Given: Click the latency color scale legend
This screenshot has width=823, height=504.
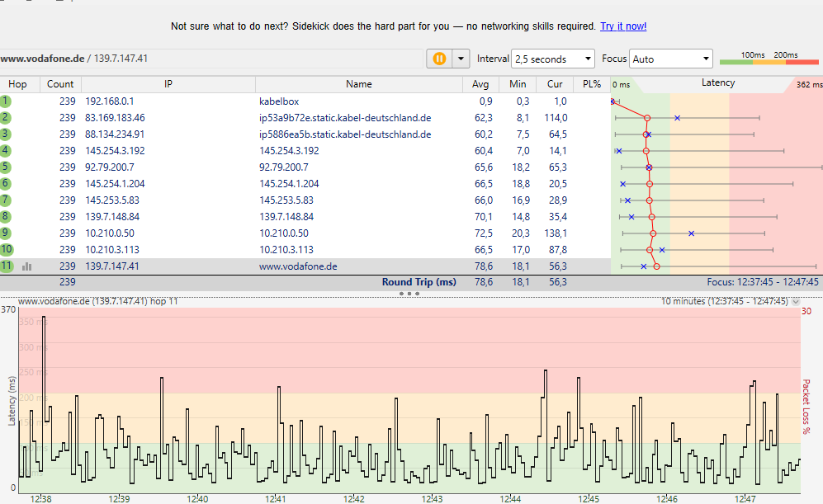Looking at the screenshot, I should click(x=769, y=59).
